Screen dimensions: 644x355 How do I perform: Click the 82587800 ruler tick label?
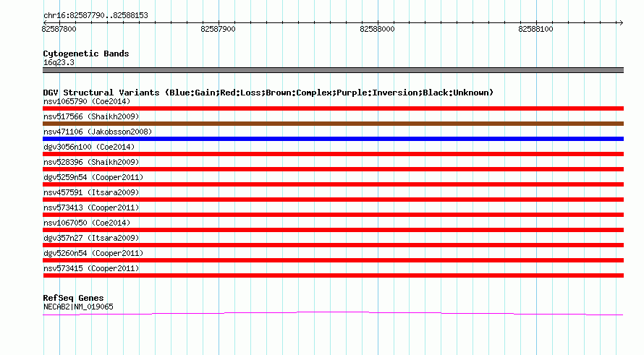59,29
